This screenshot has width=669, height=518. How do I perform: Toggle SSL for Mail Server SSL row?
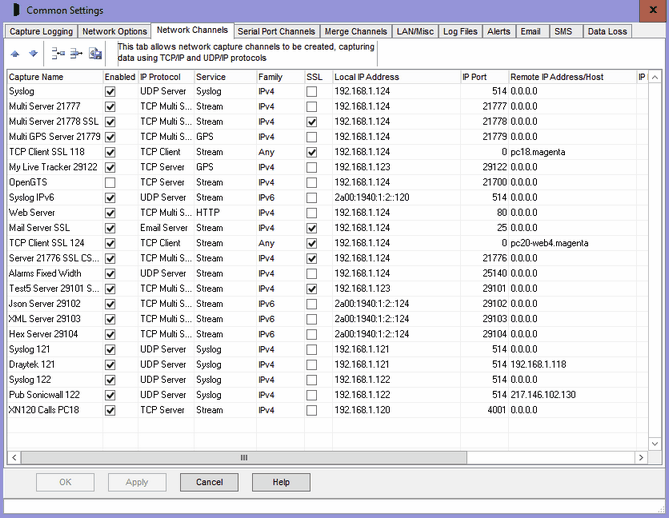coord(313,228)
